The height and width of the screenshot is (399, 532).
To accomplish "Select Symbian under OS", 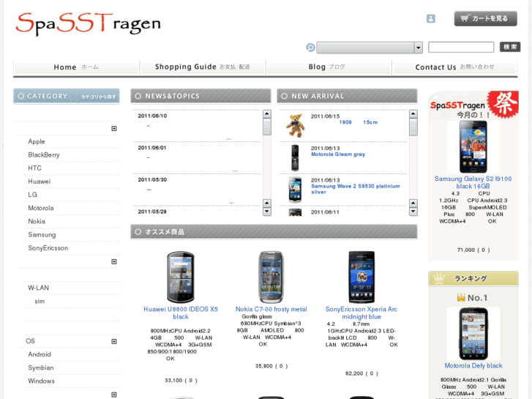I will pyautogui.click(x=41, y=368).
